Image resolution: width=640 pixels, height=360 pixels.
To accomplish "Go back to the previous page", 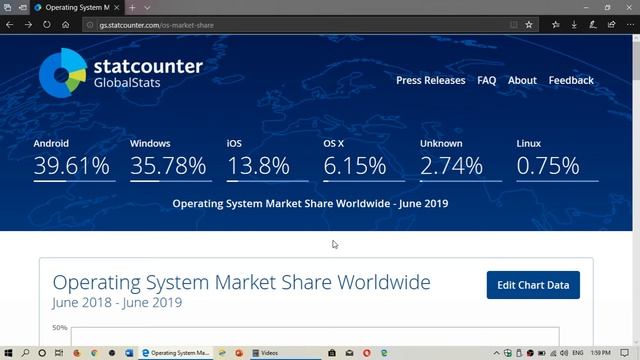I will click(9, 25).
